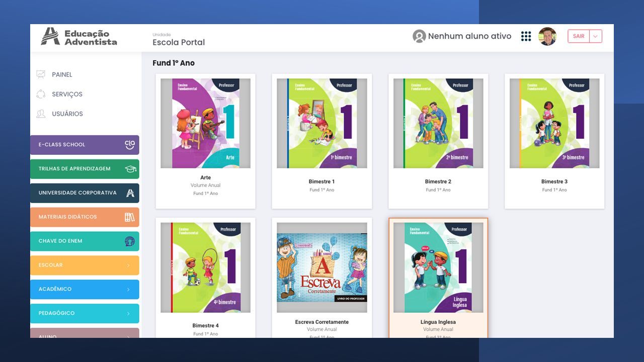Image resolution: width=644 pixels, height=362 pixels.
Task: Click Nenhum aluno ativo label
Action: click(469, 36)
